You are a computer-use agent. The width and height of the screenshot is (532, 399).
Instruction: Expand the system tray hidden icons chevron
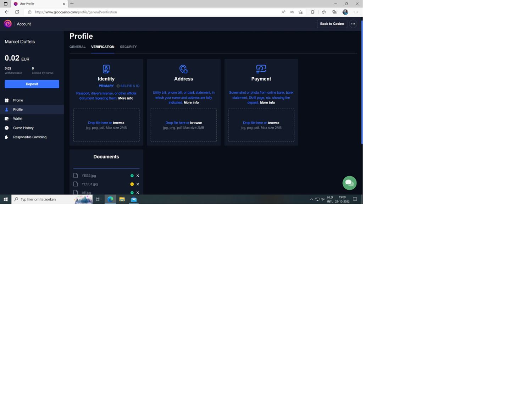point(312,200)
